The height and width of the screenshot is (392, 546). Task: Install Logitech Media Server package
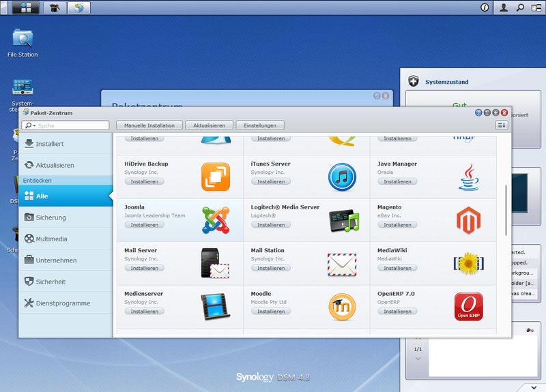pyautogui.click(x=271, y=225)
